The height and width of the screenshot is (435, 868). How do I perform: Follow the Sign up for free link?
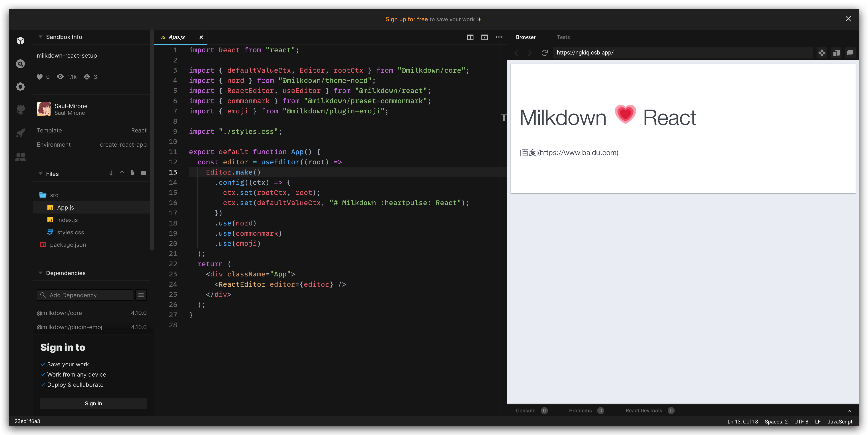[x=407, y=19]
